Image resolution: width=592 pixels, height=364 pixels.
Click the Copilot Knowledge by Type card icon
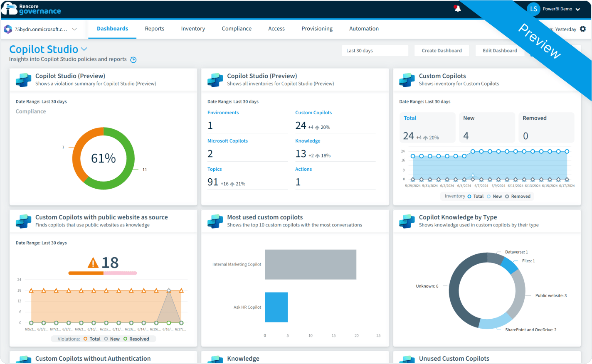click(x=407, y=221)
